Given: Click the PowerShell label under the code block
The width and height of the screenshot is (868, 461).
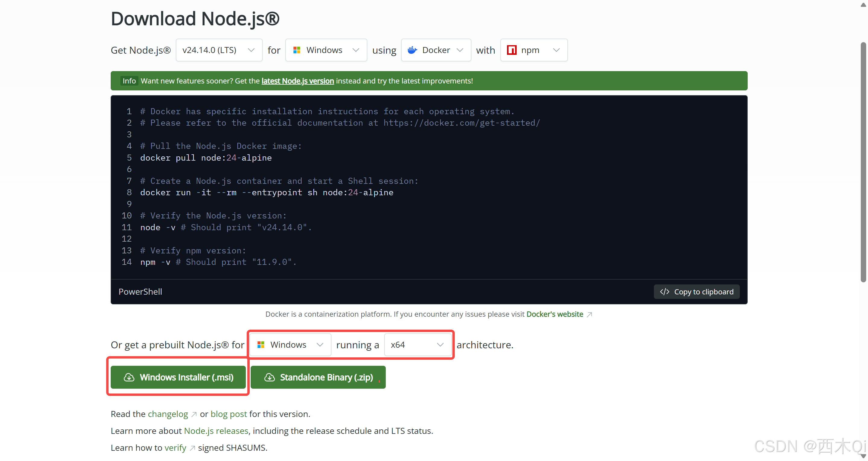Looking at the screenshot, I should coord(140,292).
